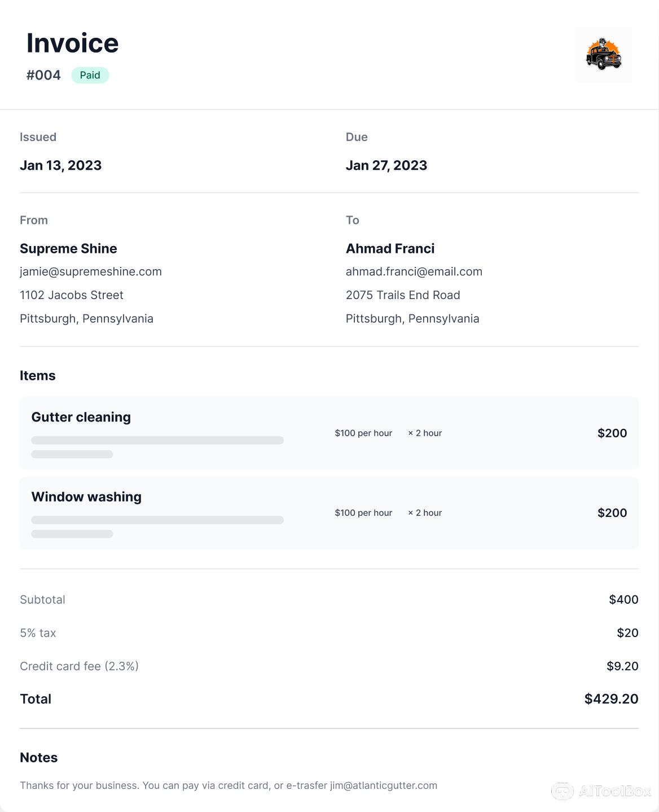Click the due date Jan 27, 2023
659x812 pixels.
386,165
